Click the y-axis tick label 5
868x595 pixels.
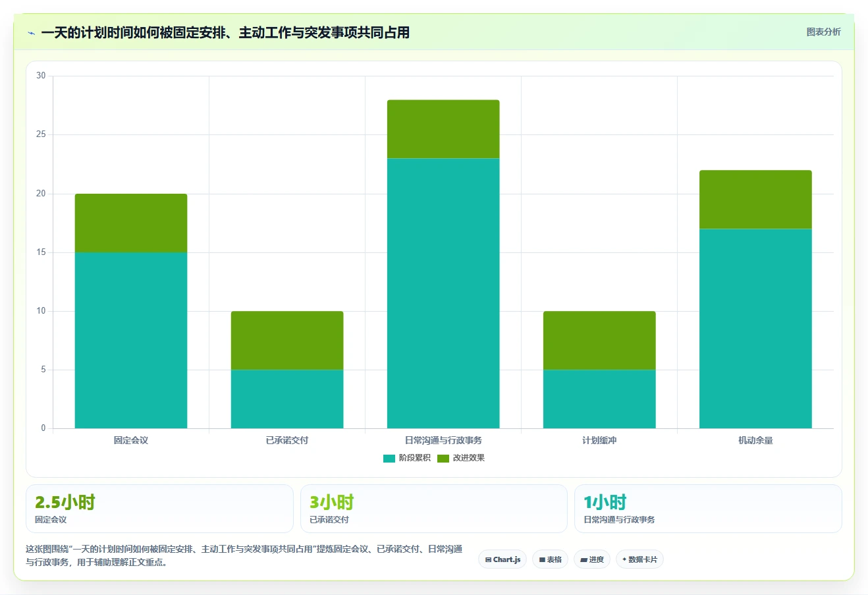tap(43, 370)
